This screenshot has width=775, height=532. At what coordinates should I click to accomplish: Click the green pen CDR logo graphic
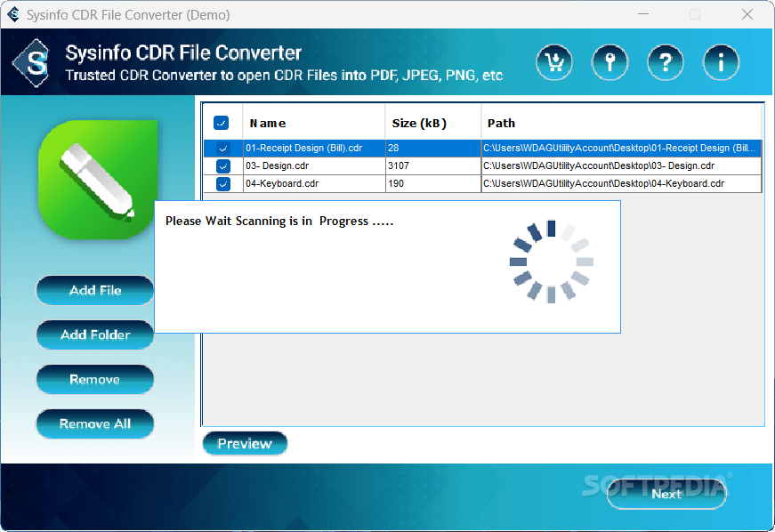(x=95, y=178)
